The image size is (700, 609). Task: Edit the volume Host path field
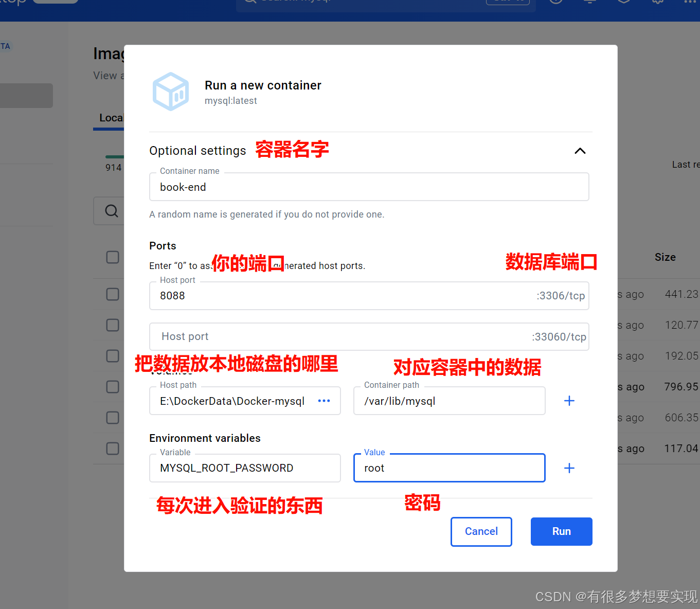tap(245, 401)
